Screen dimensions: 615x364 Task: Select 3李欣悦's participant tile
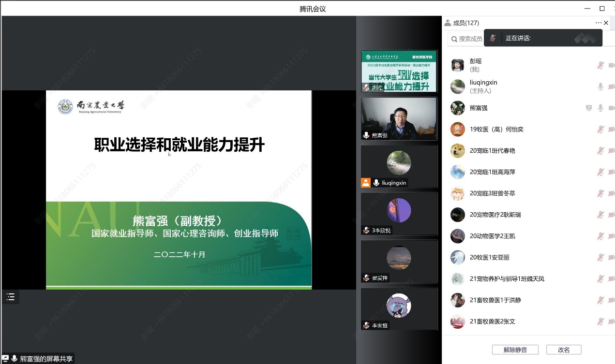click(399, 214)
